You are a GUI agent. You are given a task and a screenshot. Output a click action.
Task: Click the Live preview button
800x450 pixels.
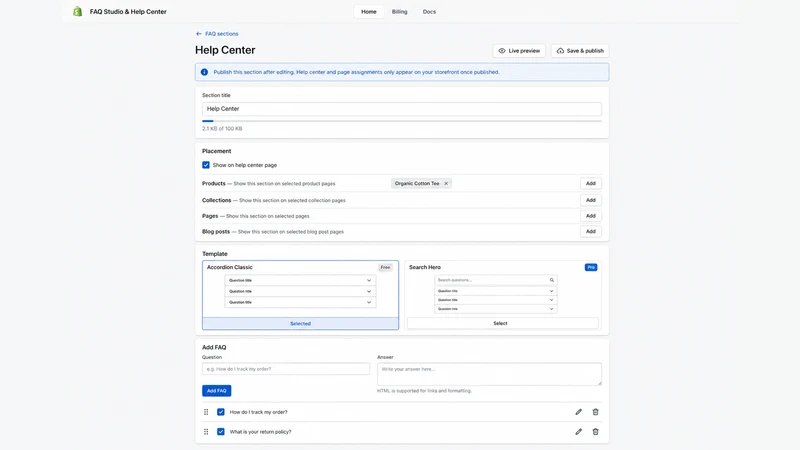tap(519, 51)
